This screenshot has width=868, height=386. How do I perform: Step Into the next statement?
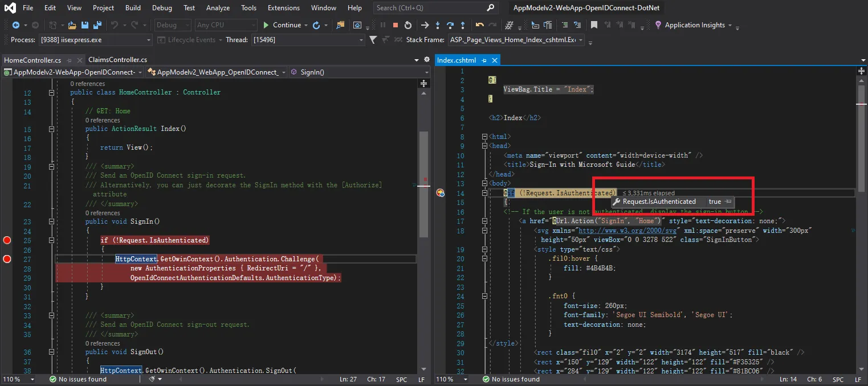437,25
